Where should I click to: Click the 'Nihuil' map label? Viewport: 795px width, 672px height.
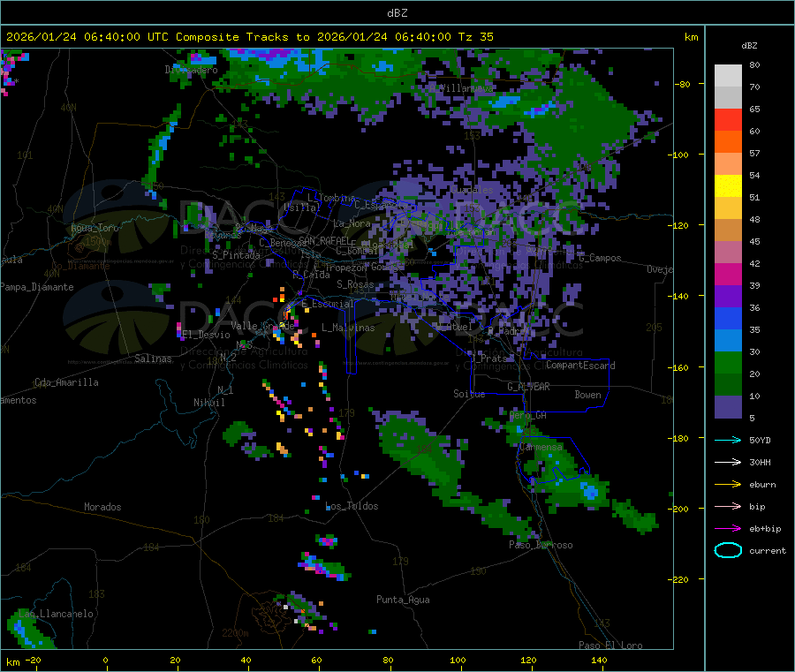point(208,403)
